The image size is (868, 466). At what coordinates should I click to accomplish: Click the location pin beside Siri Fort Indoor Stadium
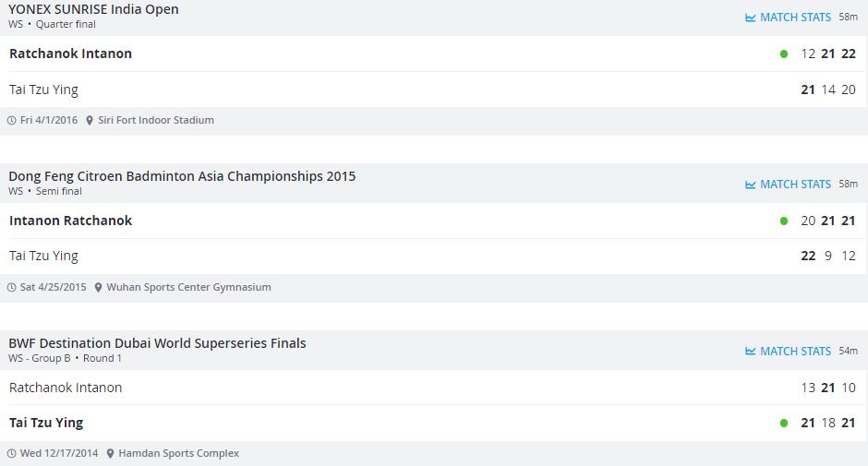click(x=90, y=121)
